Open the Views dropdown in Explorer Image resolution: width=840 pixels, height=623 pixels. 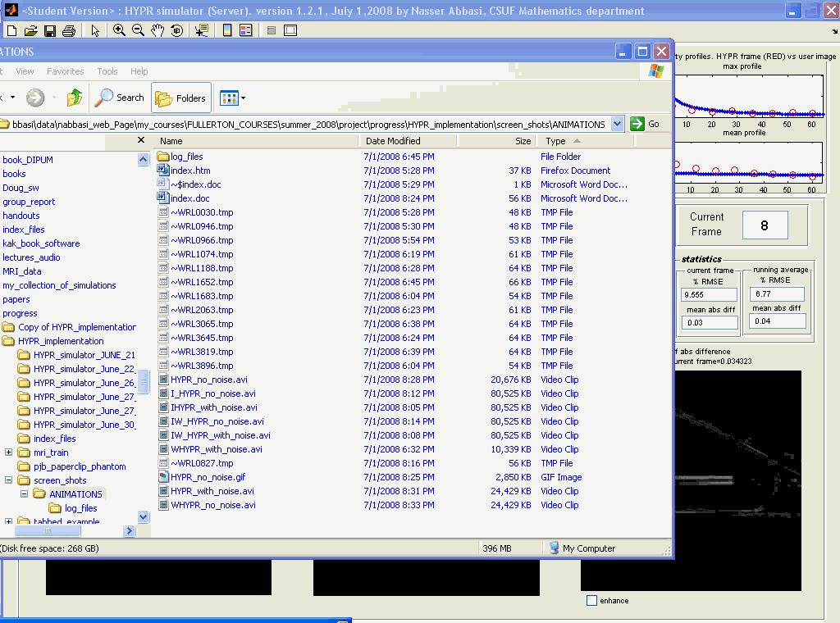point(233,98)
